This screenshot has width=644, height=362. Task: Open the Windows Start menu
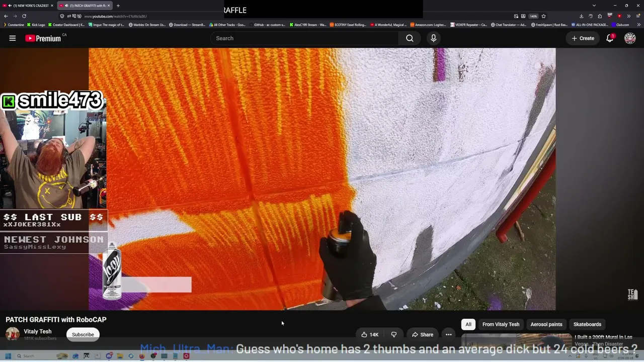coord(8,356)
